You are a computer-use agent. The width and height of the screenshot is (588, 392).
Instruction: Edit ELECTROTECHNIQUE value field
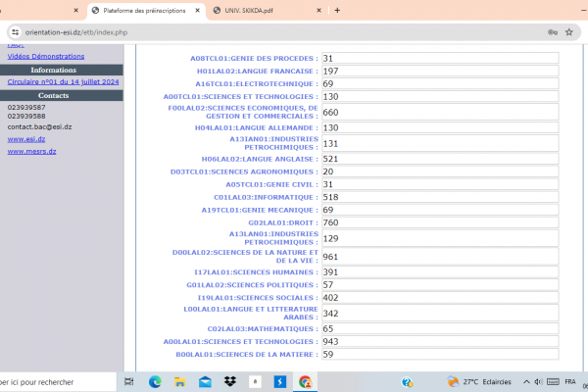pyautogui.click(x=440, y=83)
